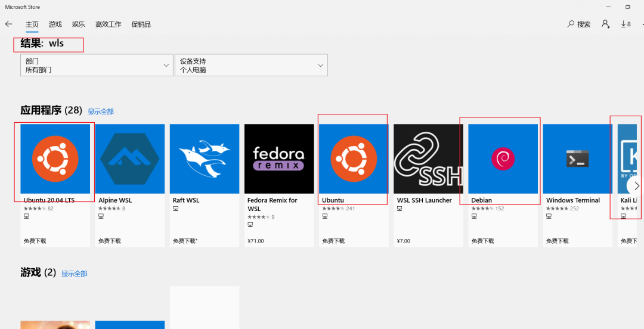Expand the 部门 filter dropdown

97,66
